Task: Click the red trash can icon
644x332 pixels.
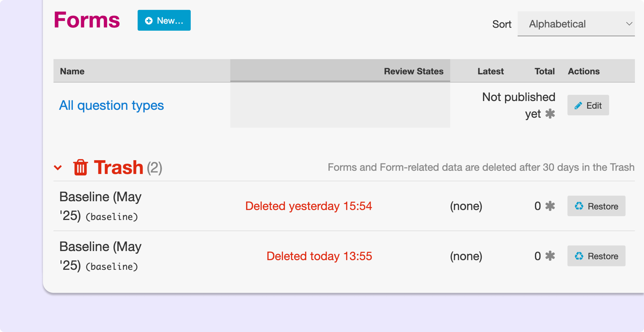Action: click(x=80, y=167)
